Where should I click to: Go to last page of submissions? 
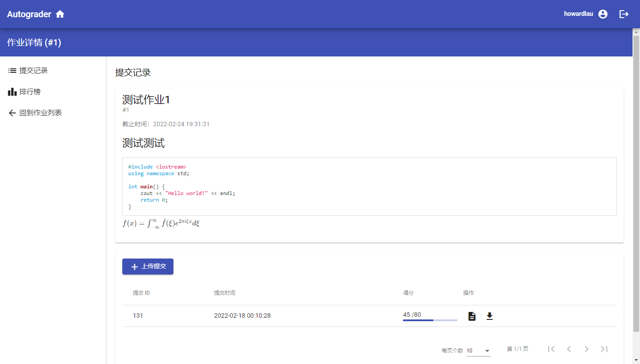(604, 349)
